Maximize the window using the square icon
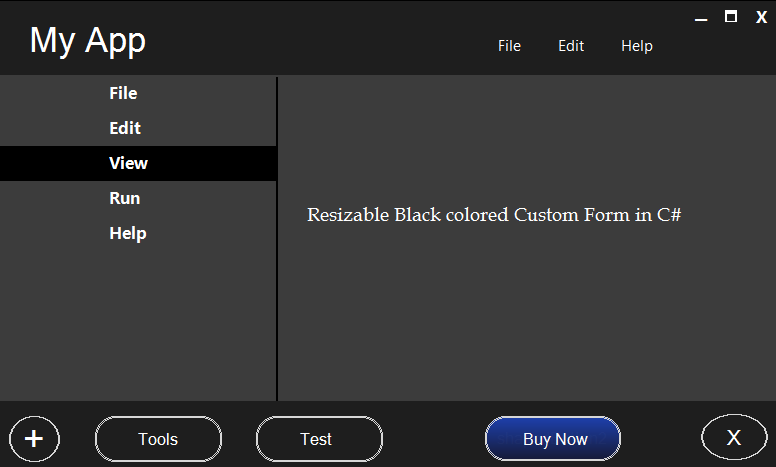Viewport: 776px width, 467px height. (x=731, y=16)
